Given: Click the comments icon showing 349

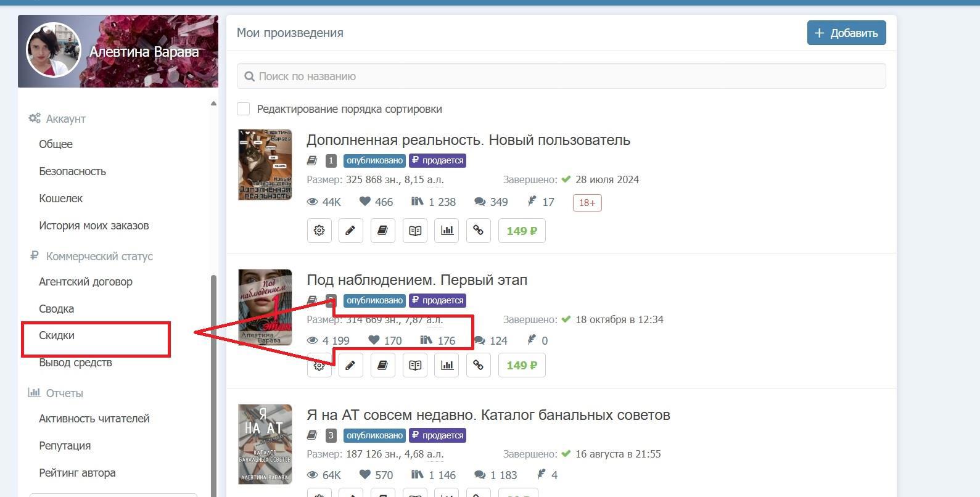Looking at the screenshot, I should click(480, 202).
